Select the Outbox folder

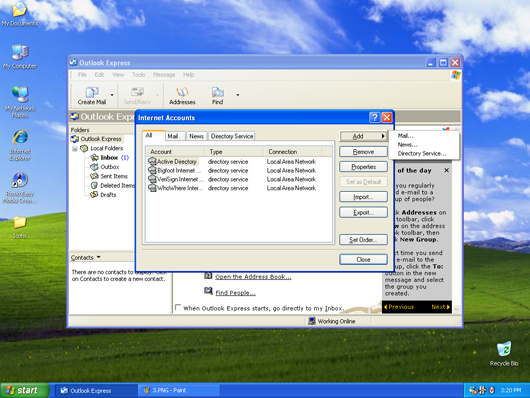104,167
